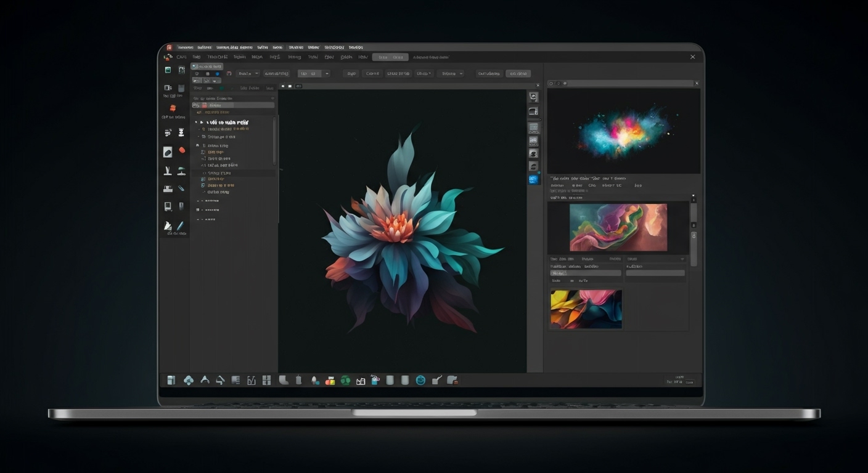Open the green image tool at toolbar top
The width and height of the screenshot is (868, 473).
(x=168, y=70)
